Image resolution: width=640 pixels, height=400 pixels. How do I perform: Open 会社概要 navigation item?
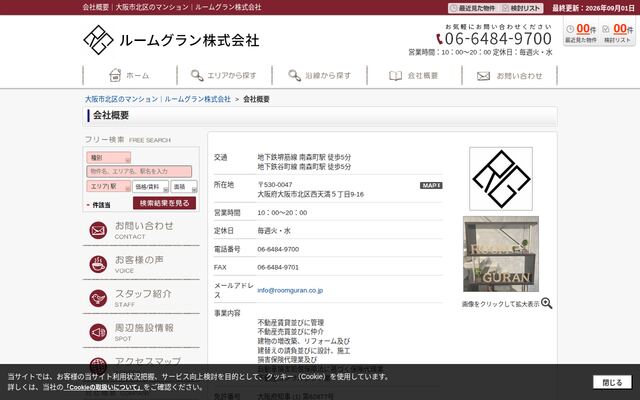click(414, 76)
